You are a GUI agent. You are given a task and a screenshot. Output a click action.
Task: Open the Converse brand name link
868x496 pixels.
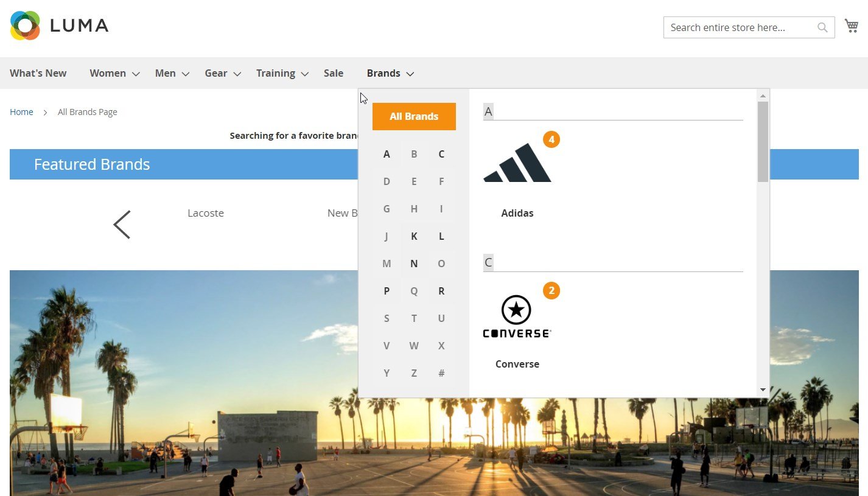(x=517, y=364)
